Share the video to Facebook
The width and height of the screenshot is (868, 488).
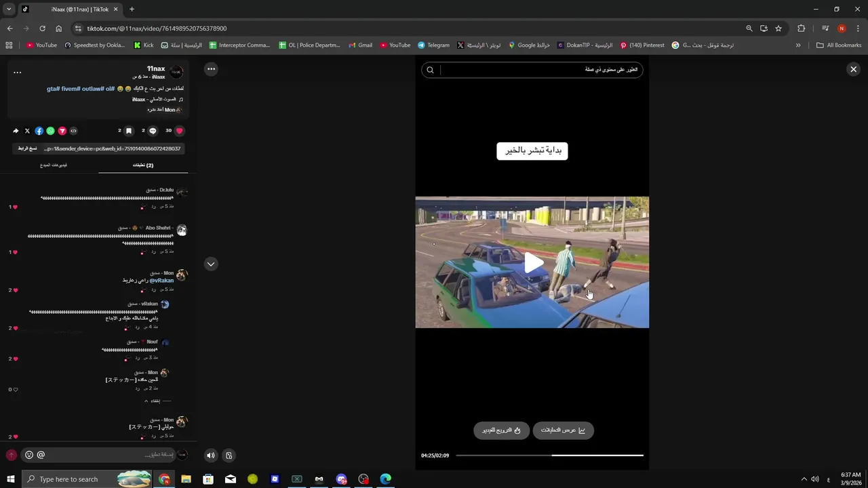(39, 131)
